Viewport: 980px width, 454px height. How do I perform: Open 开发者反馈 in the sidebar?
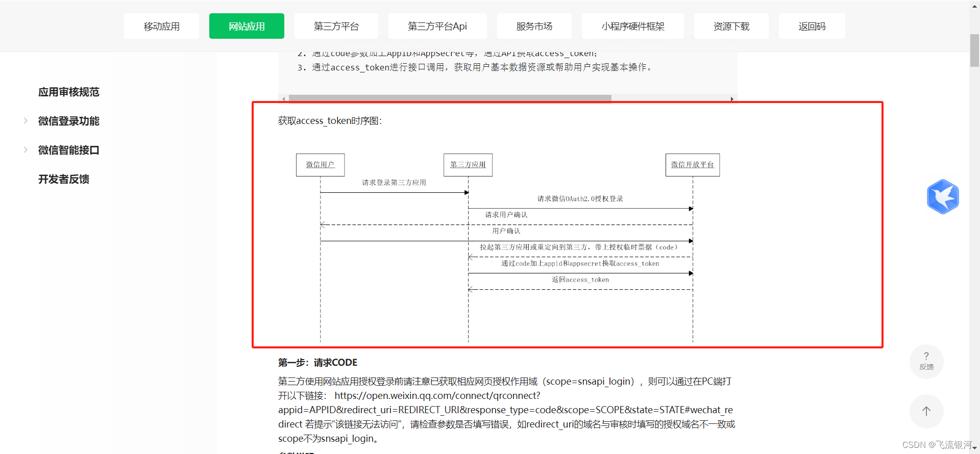[x=64, y=179]
